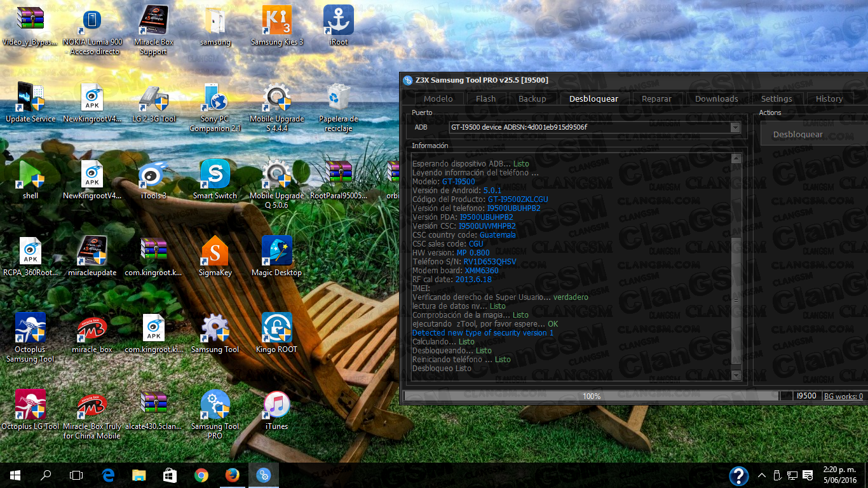The width and height of the screenshot is (868, 488).
Task: Launch Kingo ROOT desktop icon
Action: [276, 328]
